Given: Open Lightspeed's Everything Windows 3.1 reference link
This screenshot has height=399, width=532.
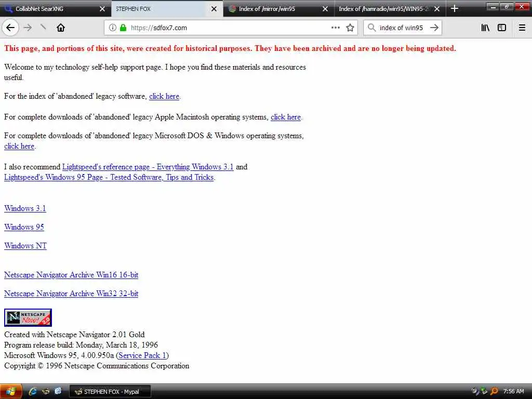Looking at the screenshot, I should 148,167.
